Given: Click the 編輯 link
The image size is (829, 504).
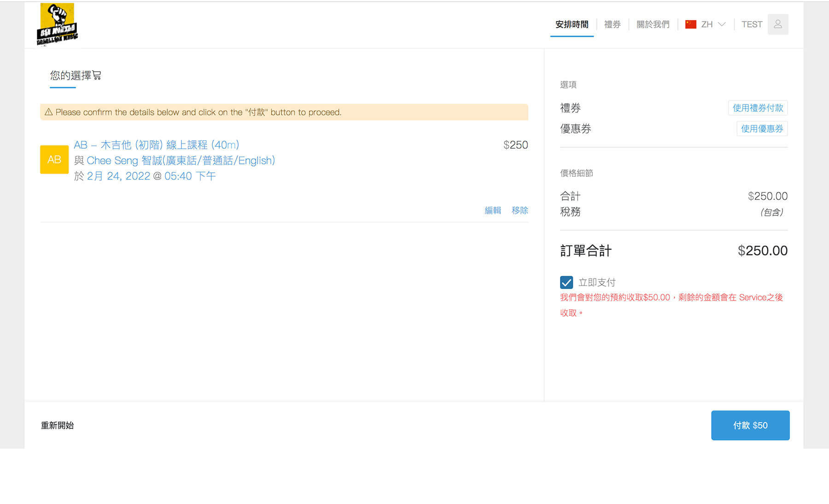Looking at the screenshot, I should 492,210.
